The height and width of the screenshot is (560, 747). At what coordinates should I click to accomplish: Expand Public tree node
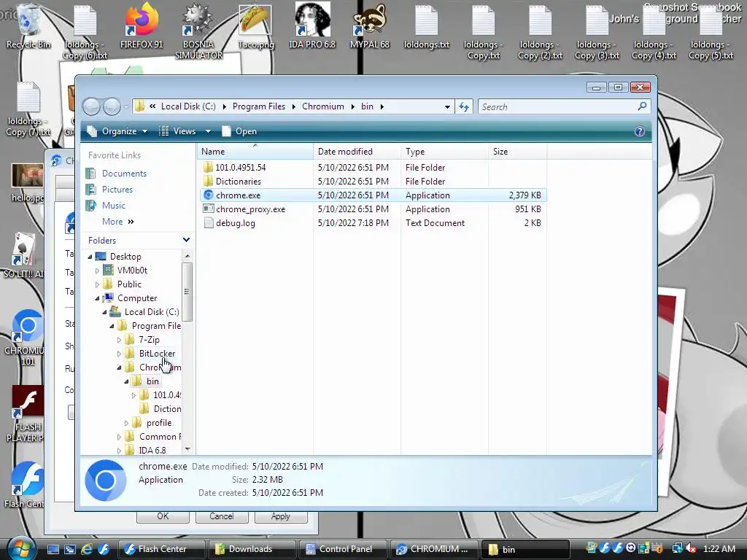(x=97, y=284)
